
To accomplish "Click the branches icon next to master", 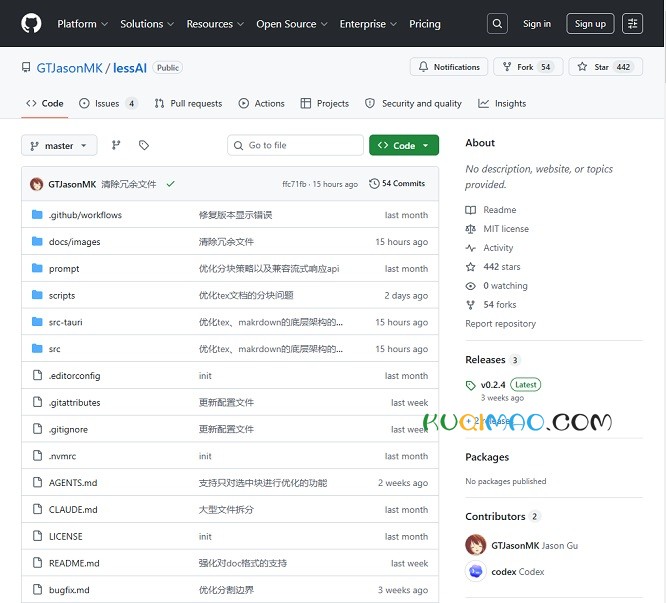I will [x=116, y=145].
